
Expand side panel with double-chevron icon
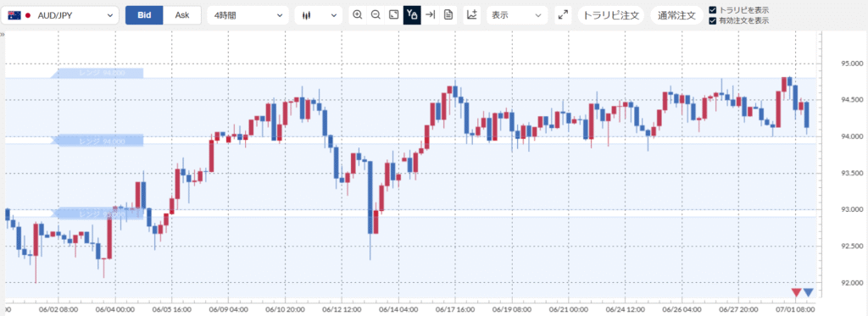coord(3,35)
